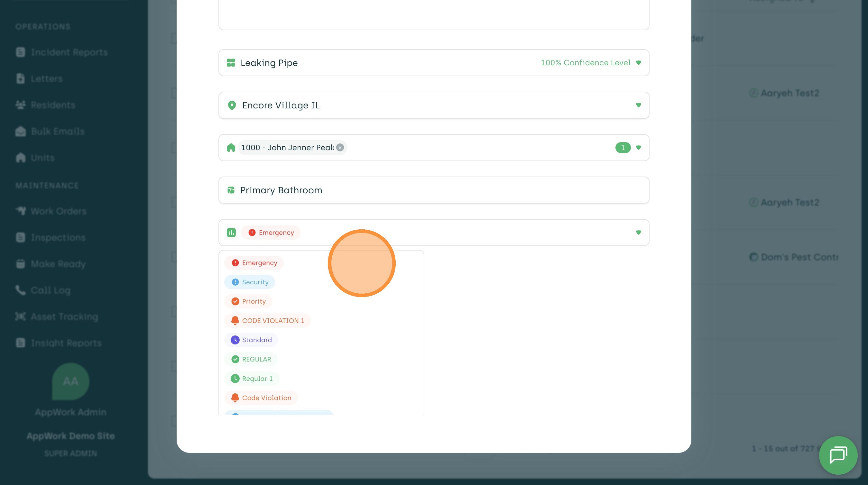Screen dimensions: 868x485
Task: Click the house icon in unit field
Action: click(231, 148)
